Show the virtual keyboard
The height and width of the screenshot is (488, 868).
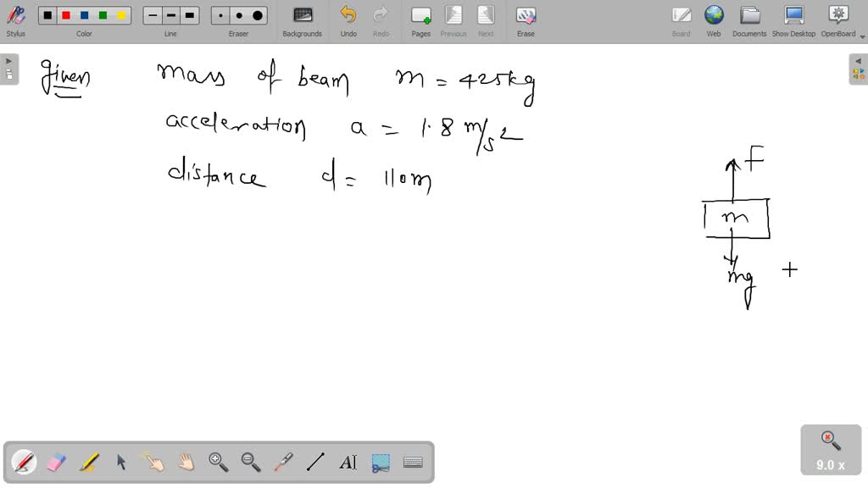413,462
